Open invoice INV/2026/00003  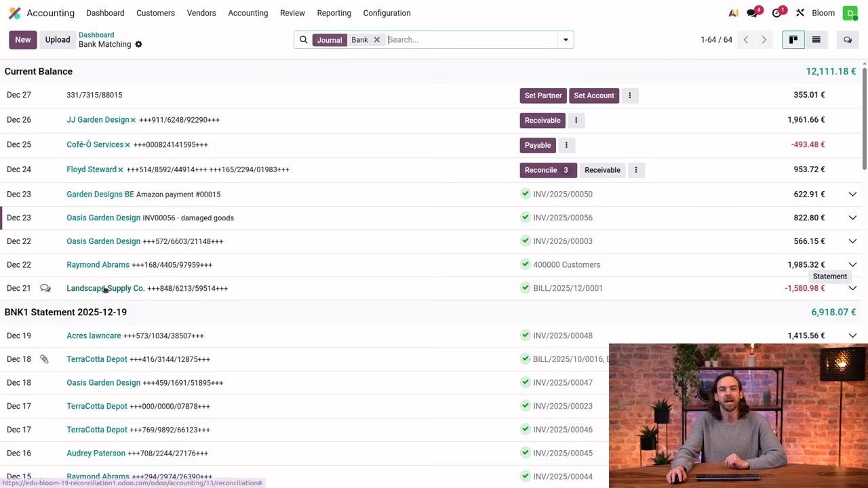click(563, 241)
